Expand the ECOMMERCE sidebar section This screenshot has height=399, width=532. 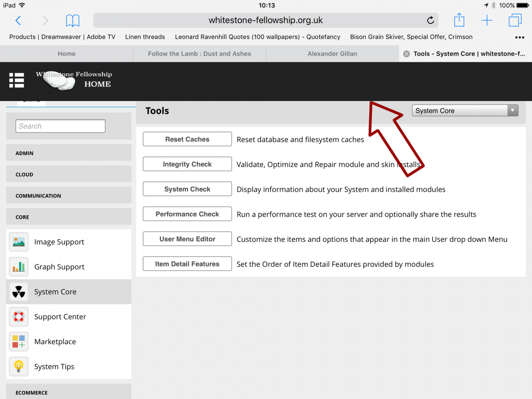(x=69, y=392)
